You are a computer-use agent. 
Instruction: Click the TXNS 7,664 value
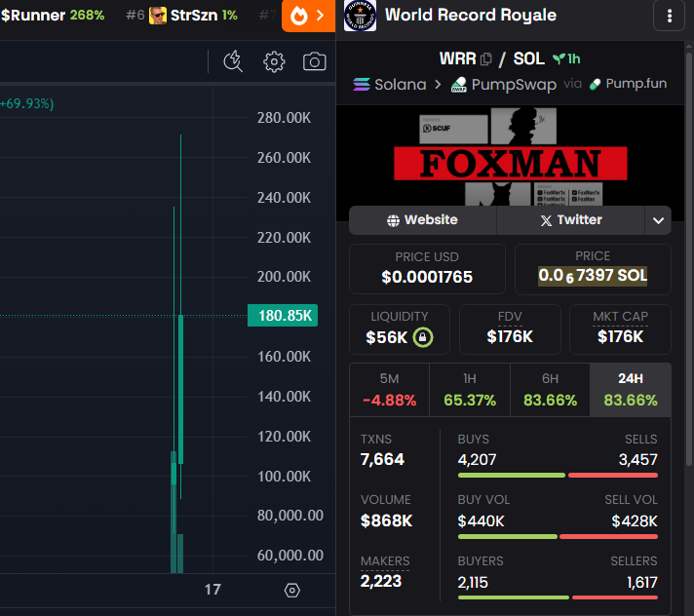pos(382,459)
